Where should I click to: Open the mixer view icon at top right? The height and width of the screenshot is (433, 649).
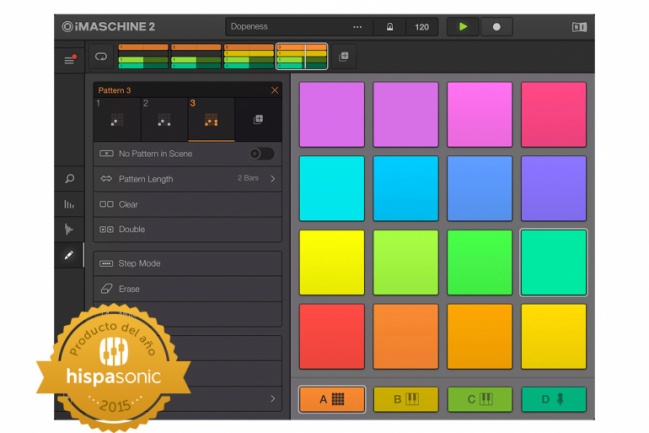[x=579, y=27]
